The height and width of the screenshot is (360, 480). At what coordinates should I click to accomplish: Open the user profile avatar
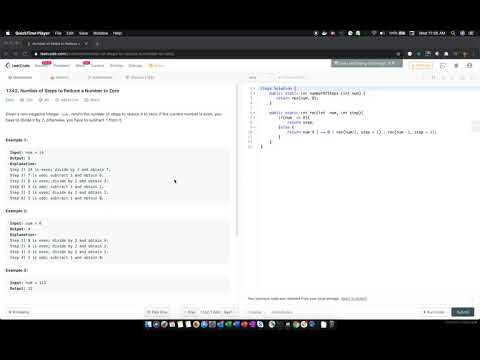(x=470, y=66)
